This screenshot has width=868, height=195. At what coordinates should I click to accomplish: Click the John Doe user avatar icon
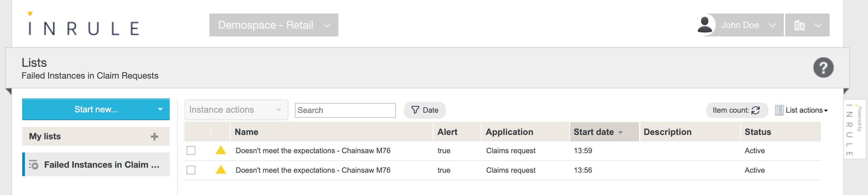705,25
